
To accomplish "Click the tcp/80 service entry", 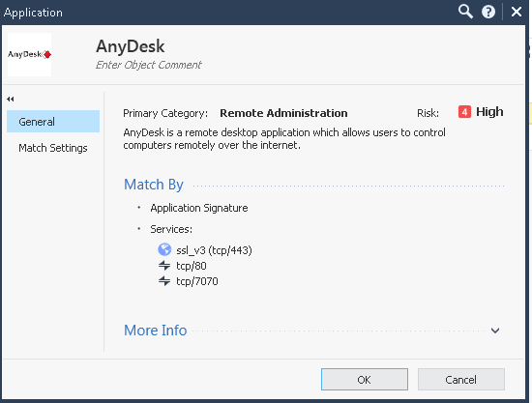I will pos(192,266).
